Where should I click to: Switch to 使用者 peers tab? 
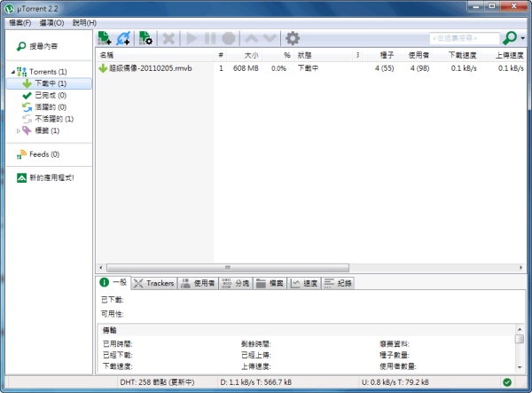point(198,283)
